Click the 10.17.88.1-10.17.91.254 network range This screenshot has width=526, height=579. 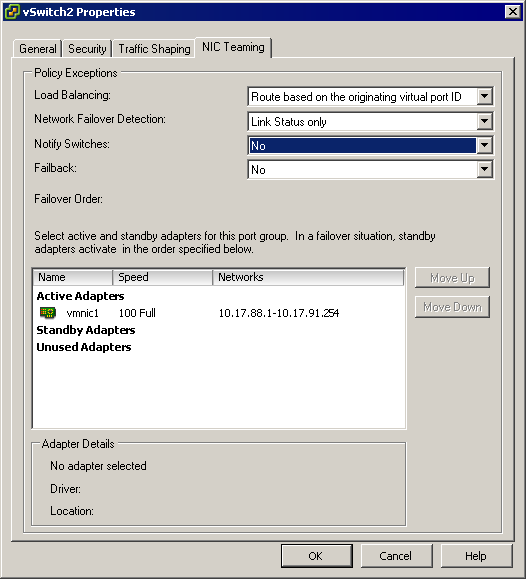279,313
